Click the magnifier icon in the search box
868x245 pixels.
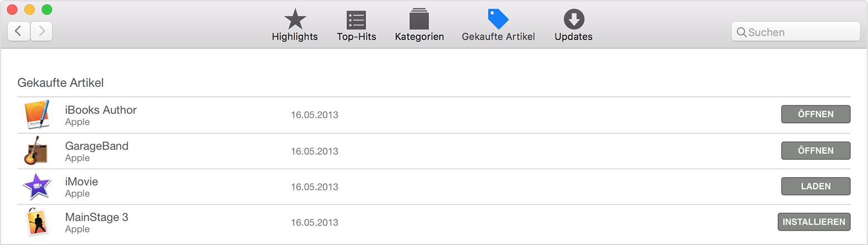click(741, 32)
